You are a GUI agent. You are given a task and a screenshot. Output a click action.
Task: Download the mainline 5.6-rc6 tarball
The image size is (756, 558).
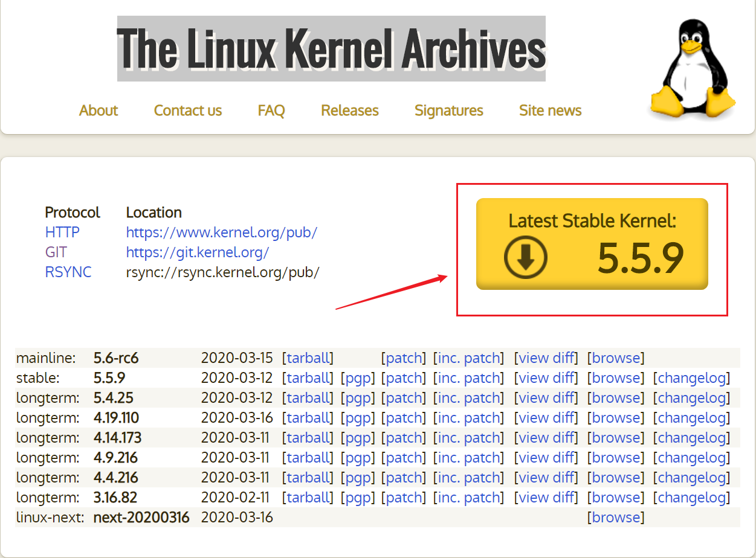[x=308, y=358]
